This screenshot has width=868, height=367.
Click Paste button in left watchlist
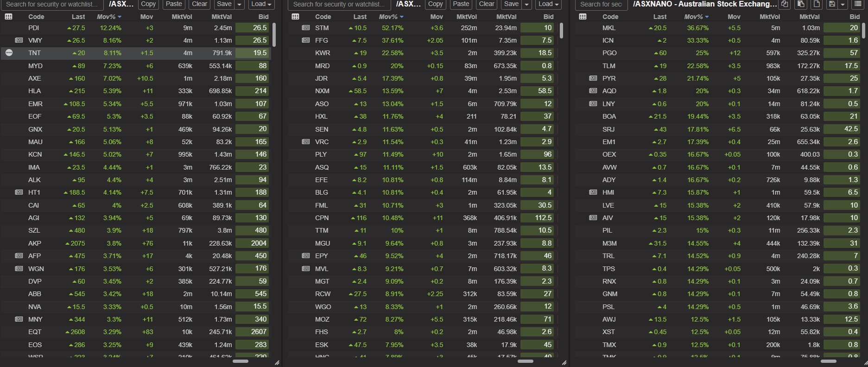pos(174,4)
